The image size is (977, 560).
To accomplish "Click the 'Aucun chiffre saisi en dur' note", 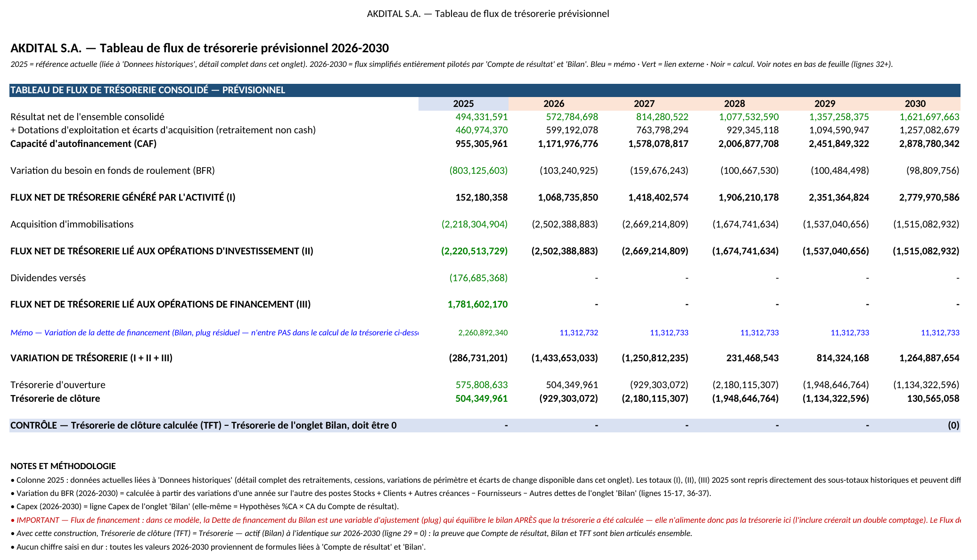I will click(218, 547).
